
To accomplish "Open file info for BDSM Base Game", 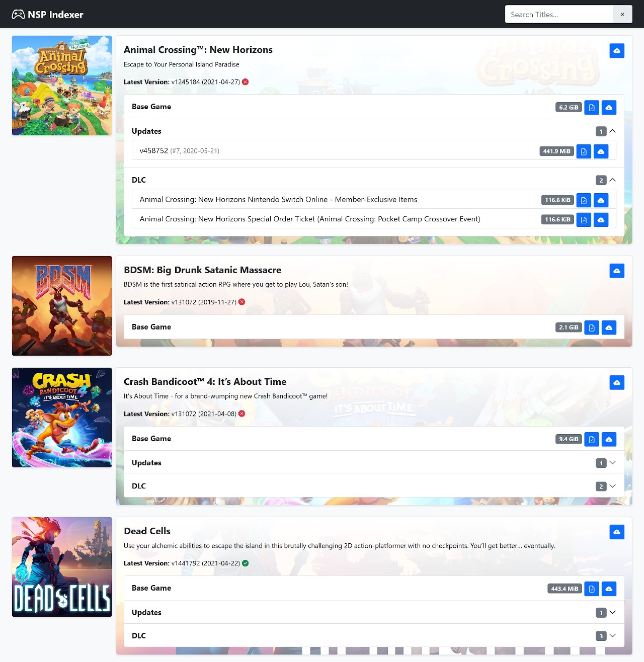I will 592,328.
